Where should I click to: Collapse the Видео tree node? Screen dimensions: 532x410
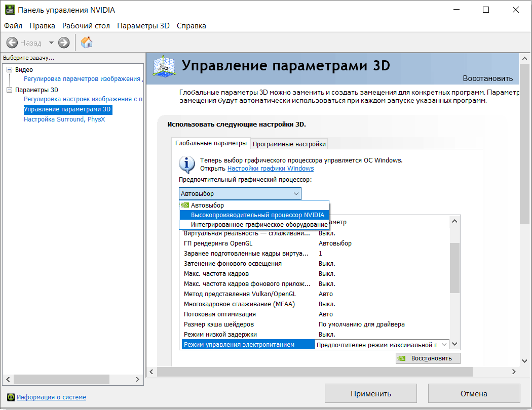(9, 69)
